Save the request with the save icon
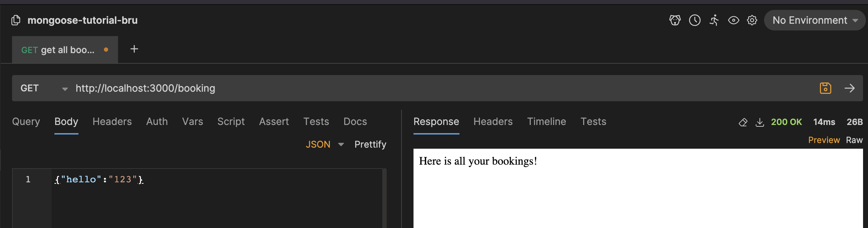Viewport: 868px width, 228px height. [x=825, y=88]
